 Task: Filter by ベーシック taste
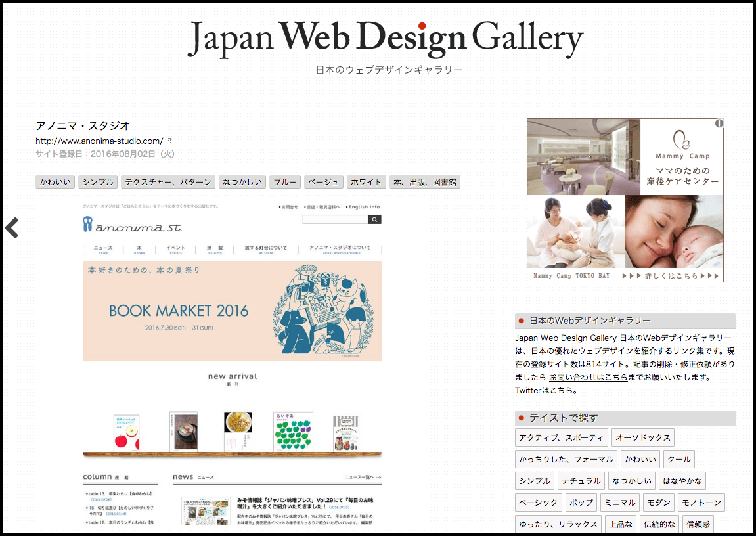pyautogui.click(x=538, y=502)
